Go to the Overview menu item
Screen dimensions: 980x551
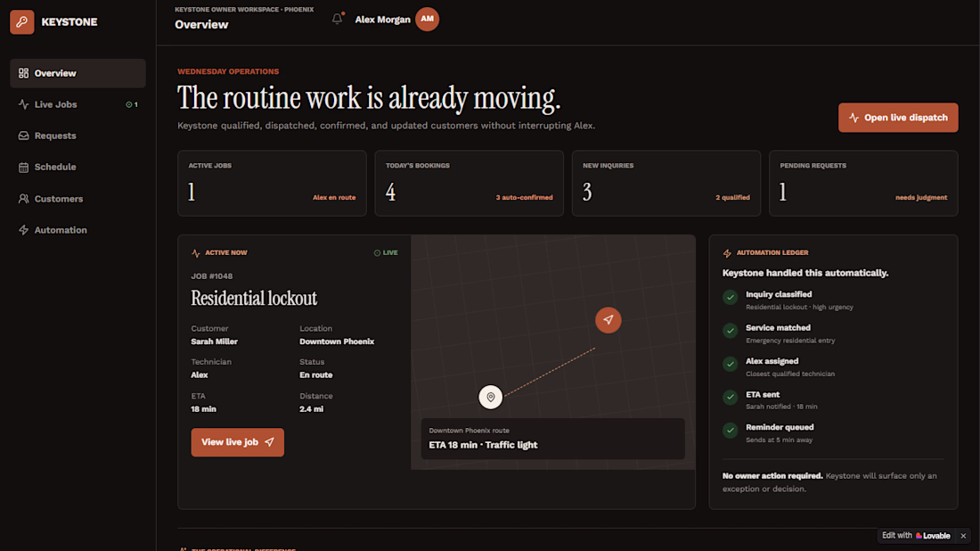78,73
